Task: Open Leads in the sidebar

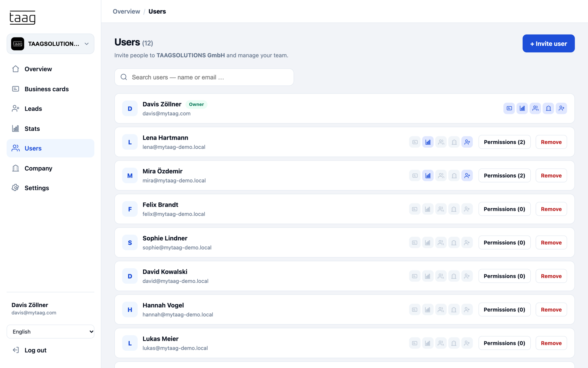Action: click(50, 109)
